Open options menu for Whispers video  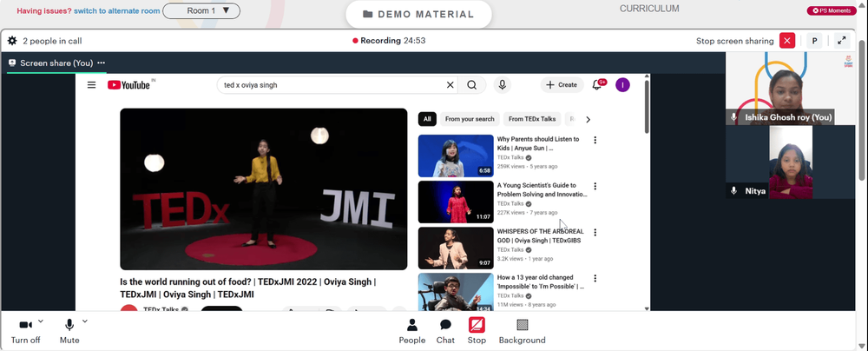pyautogui.click(x=595, y=232)
